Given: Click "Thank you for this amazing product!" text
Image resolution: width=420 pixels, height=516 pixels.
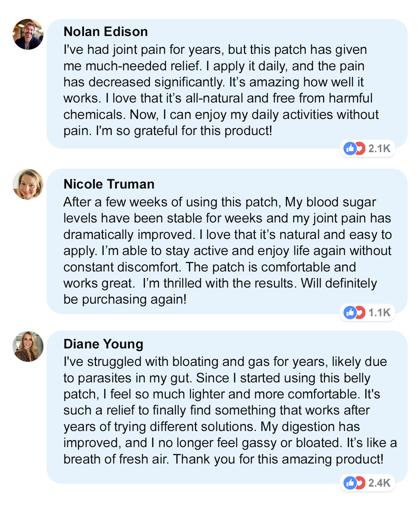Looking at the screenshot, I should pos(278,459).
